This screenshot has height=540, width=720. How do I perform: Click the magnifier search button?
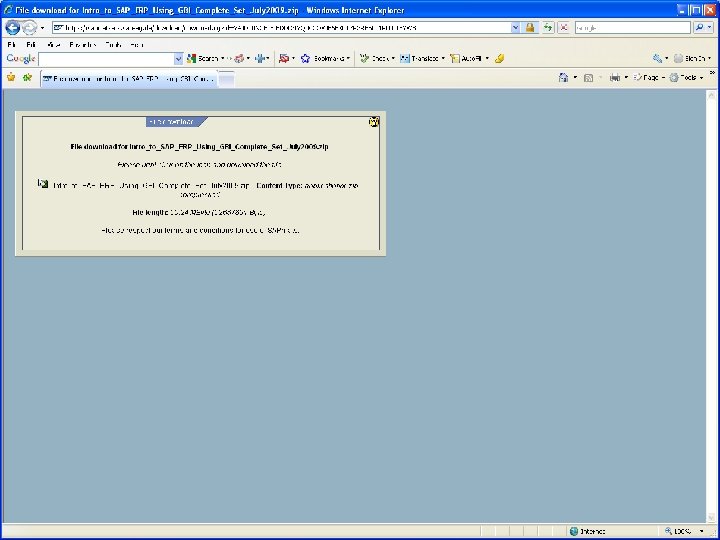699,28
